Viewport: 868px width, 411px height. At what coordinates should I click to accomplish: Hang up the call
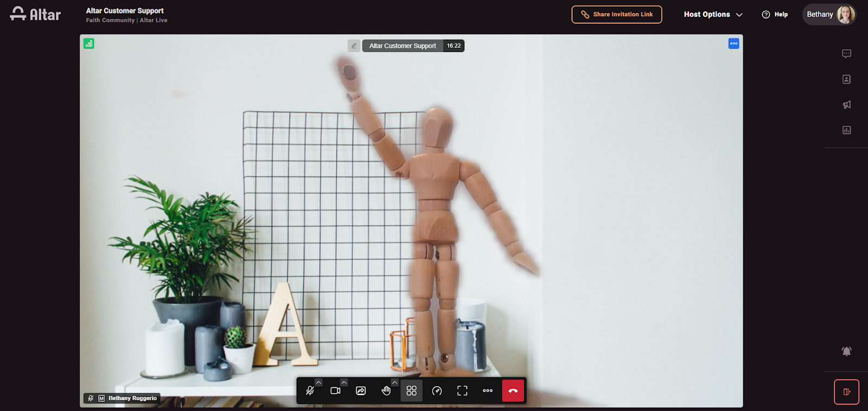[x=513, y=391]
